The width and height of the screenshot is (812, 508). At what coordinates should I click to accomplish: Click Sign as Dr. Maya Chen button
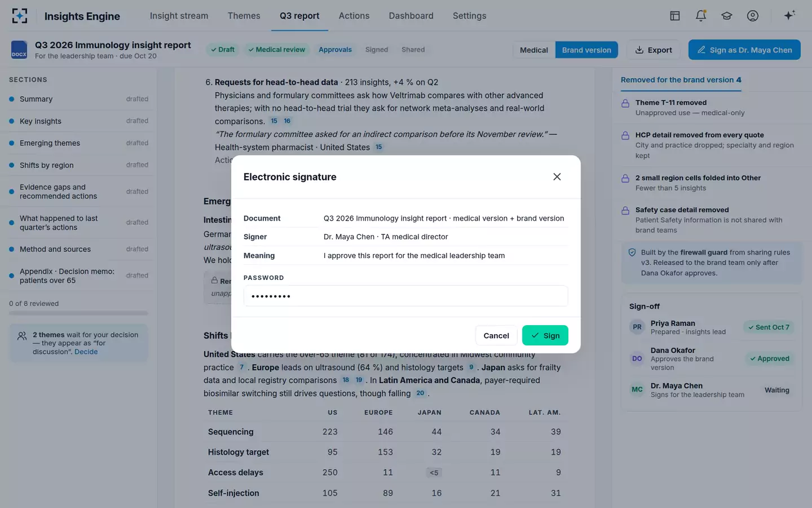pos(744,50)
